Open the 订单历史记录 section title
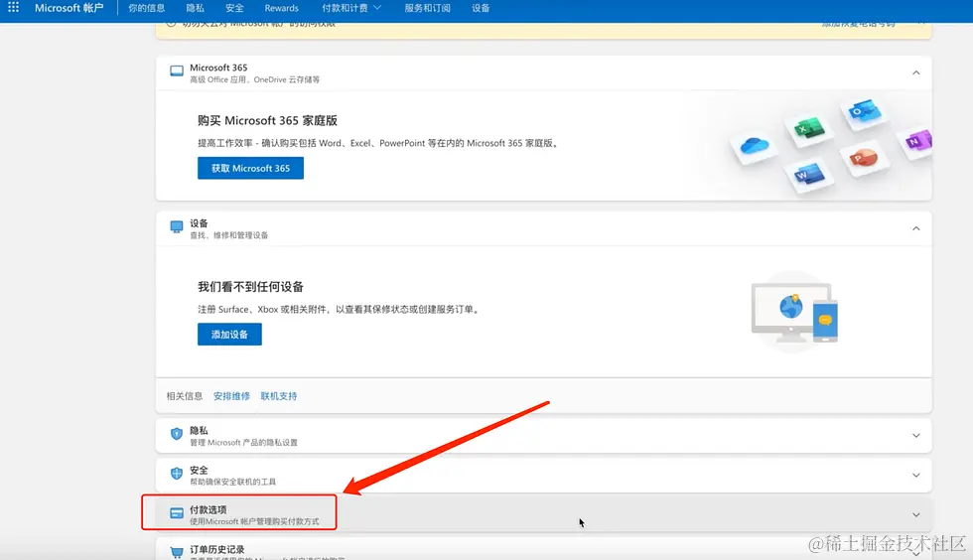Screen dimensions: 973x560 217,549
